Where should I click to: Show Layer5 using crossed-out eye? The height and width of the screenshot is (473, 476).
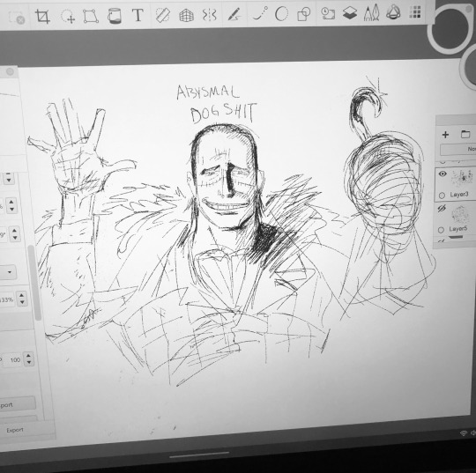(x=442, y=209)
